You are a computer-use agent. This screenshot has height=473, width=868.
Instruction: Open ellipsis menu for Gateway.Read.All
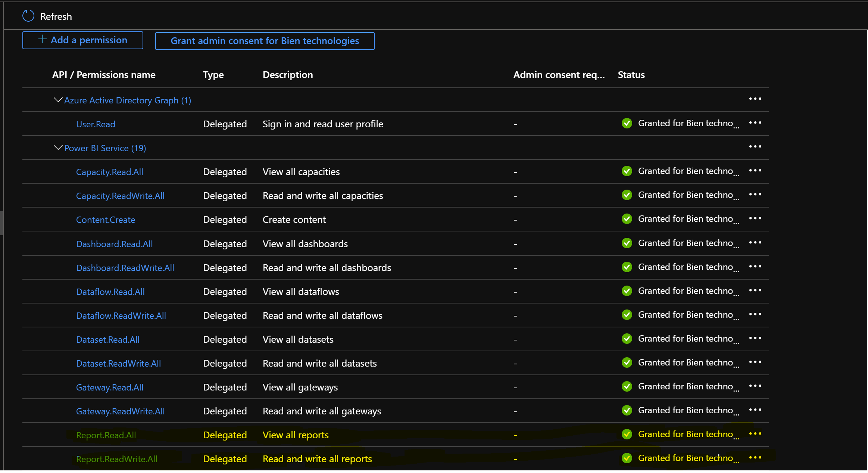[755, 386]
